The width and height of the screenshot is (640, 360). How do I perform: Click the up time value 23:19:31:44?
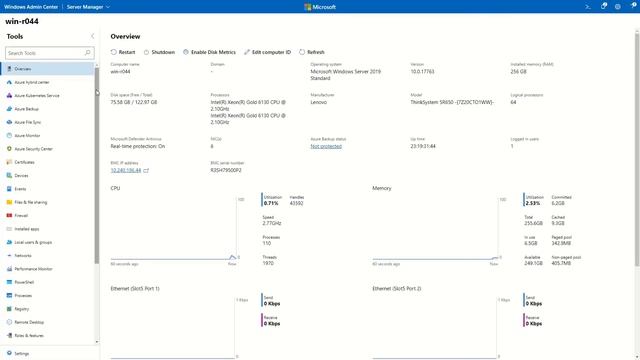coord(423,146)
